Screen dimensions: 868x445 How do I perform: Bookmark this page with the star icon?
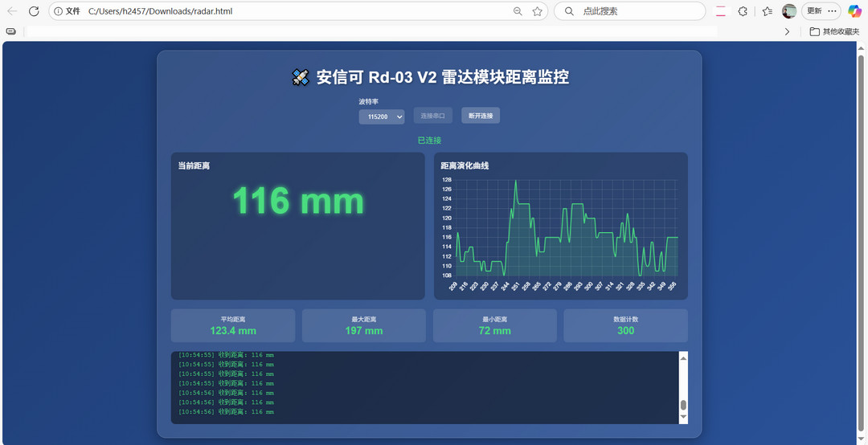(x=538, y=11)
